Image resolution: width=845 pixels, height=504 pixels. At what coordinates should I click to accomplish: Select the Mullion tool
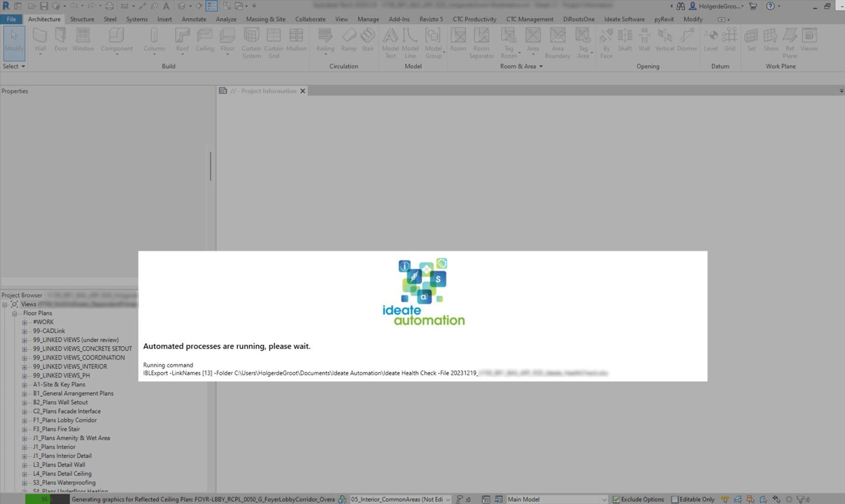(x=296, y=40)
